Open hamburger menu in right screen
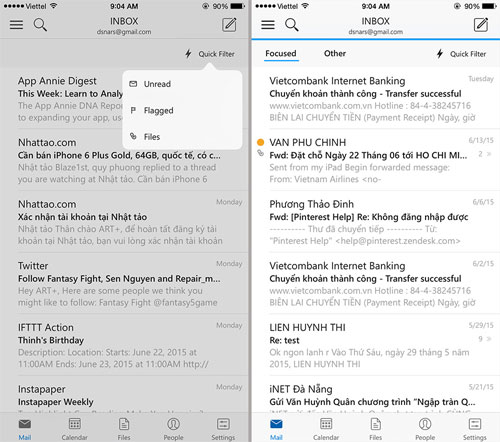Screen dimensions: 500x442 (268, 25)
